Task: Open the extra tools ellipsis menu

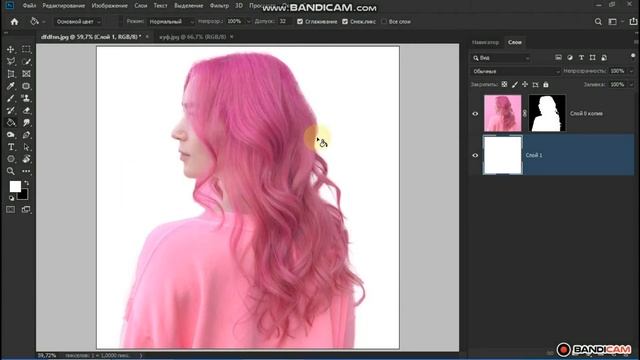Action: tap(26, 171)
